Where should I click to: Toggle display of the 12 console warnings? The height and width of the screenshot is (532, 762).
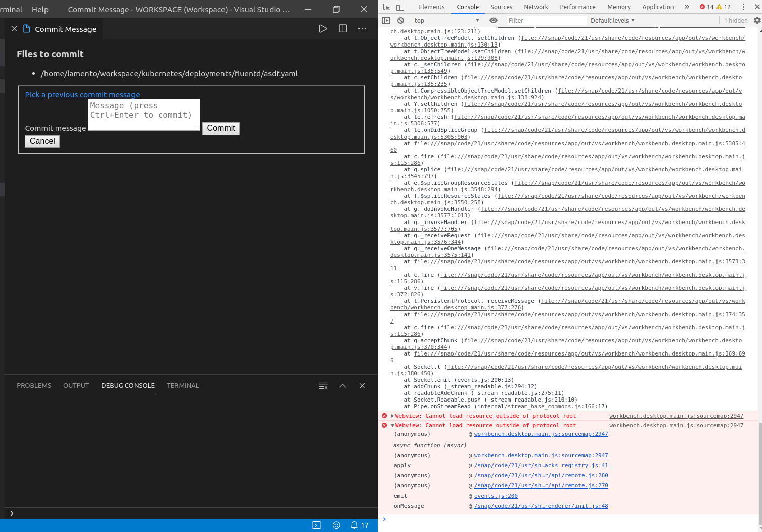[x=723, y=7]
